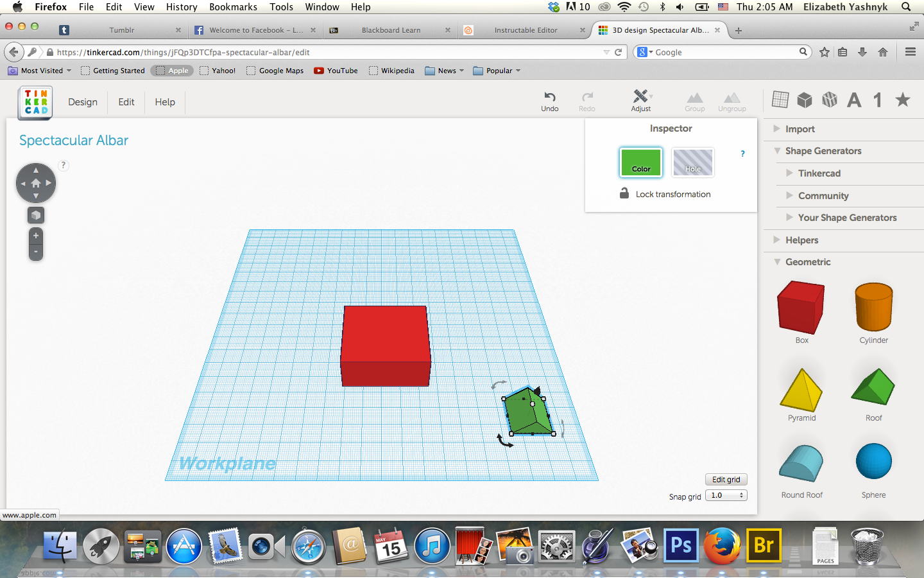Click the Group icon
This screenshot has height=578, width=924.
pyautogui.click(x=695, y=100)
